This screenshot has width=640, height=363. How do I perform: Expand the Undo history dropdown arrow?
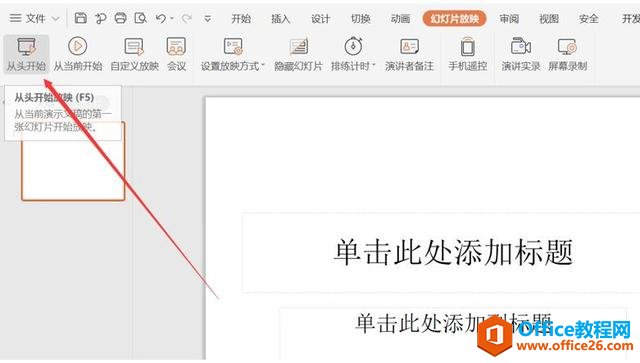pos(172,18)
